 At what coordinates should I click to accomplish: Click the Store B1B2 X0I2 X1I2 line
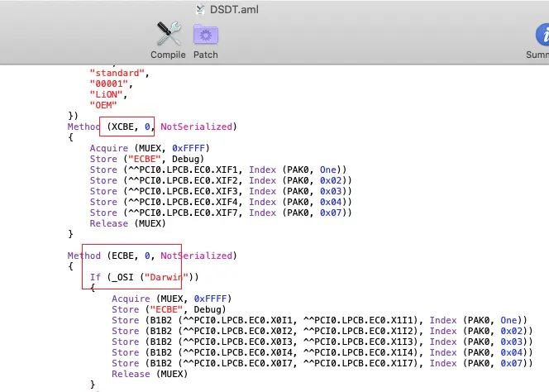(322, 331)
